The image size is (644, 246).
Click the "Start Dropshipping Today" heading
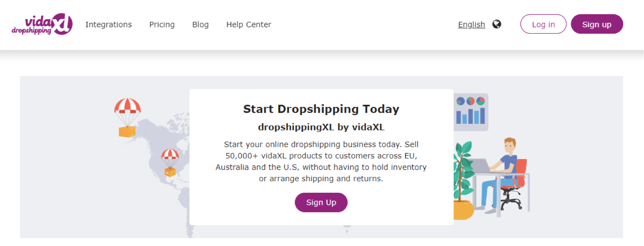[x=321, y=109]
